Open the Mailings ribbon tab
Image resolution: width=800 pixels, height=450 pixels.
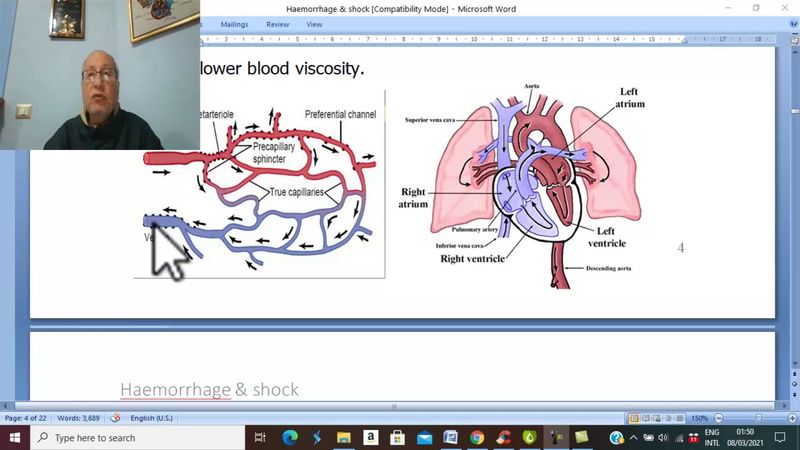coord(234,24)
